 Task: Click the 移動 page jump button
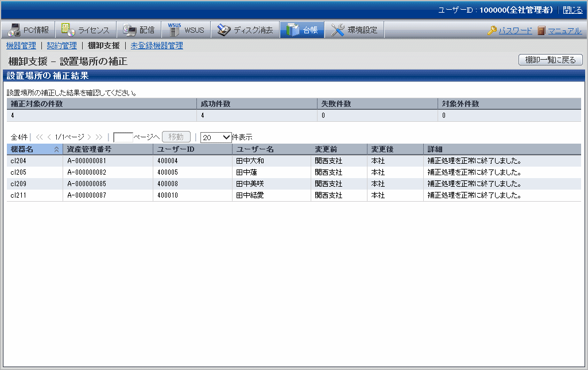pos(176,137)
